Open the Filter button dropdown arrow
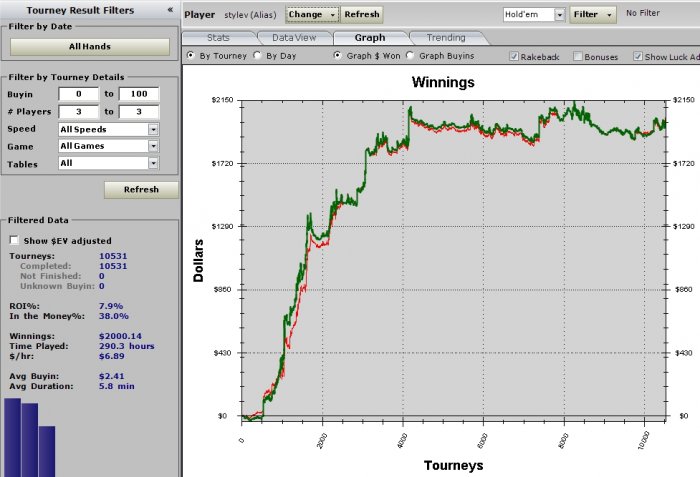This screenshot has width=700, height=477. point(609,15)
